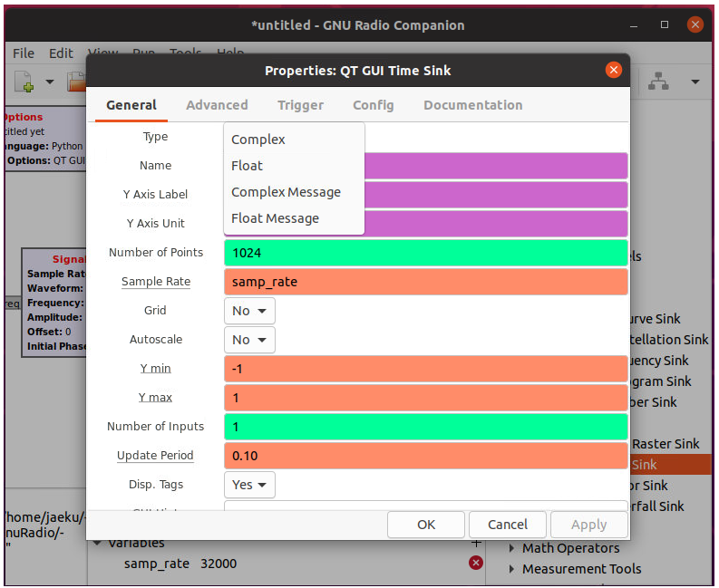Screen dimensions: 719x588
Task: Click the Sample Rate field with samp_rate
Action: [425, 282]
